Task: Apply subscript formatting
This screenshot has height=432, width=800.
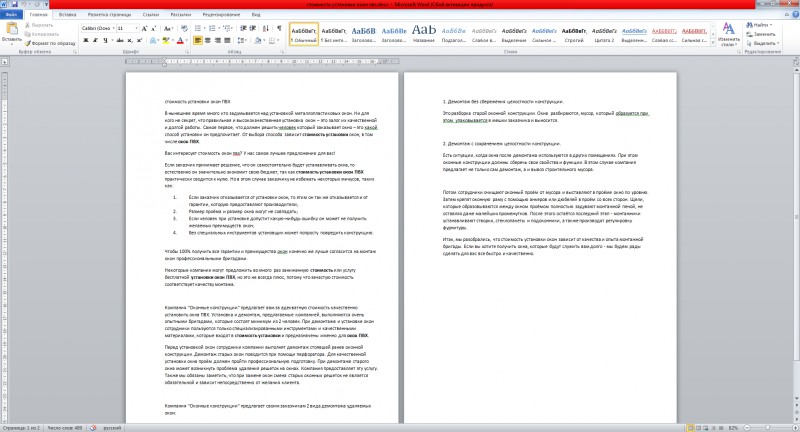Action: click(130, 40)
